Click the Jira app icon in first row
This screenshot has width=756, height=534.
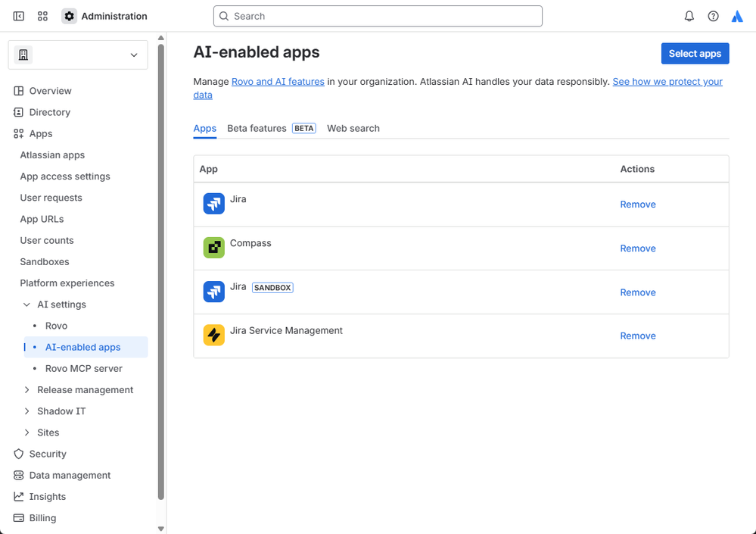coord(213,204)
